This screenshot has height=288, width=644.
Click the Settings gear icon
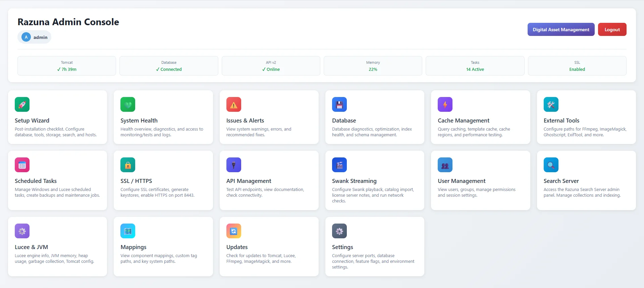click(x=339, y=231)
